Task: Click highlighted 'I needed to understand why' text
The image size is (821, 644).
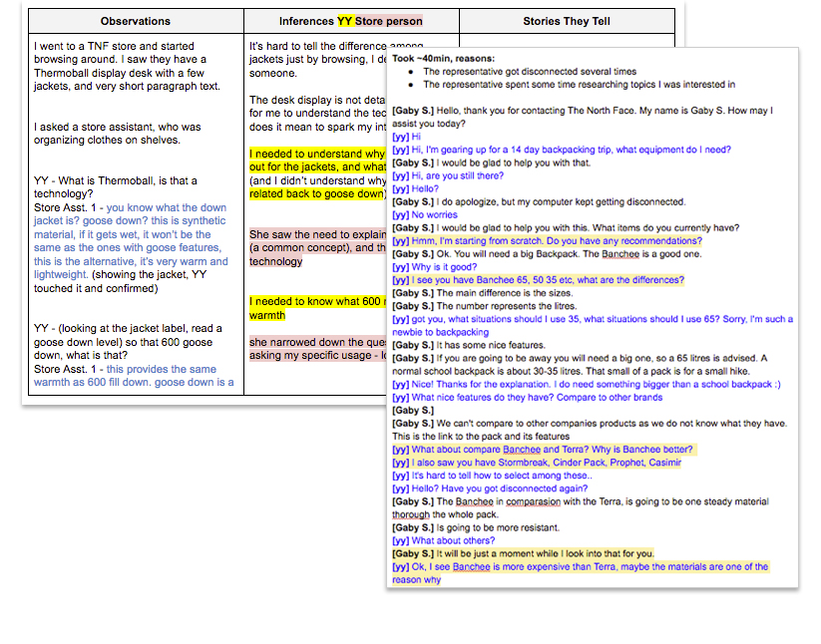Action: click(x=317, y=173)
